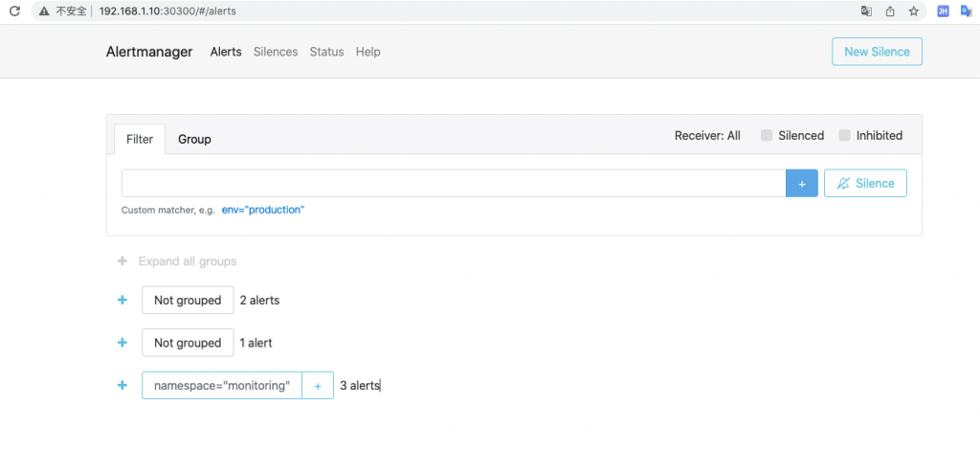
Task: Open the Receiver: All selector
Action: (707, 136)
